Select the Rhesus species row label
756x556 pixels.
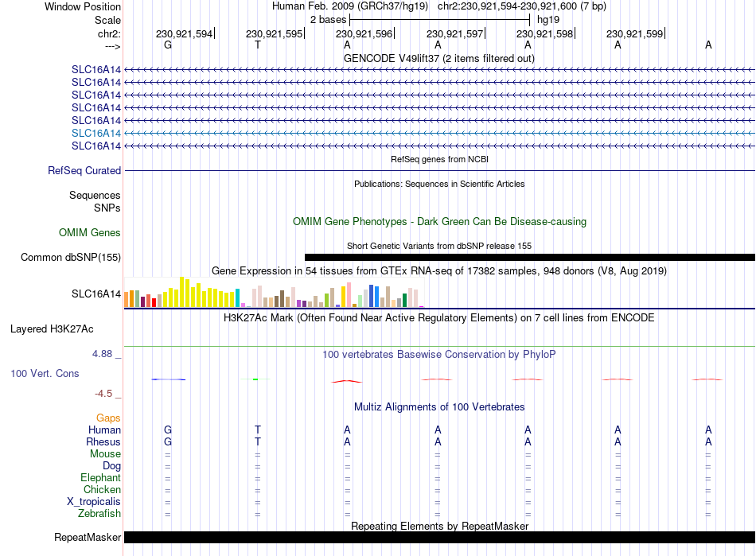point(103,441)
